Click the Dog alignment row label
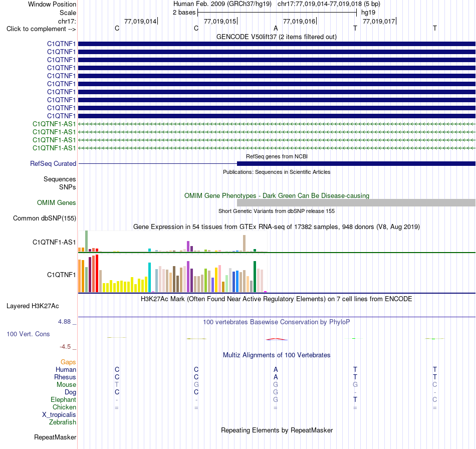The height and width of the screenshot is (449, 476). (70, 392)
